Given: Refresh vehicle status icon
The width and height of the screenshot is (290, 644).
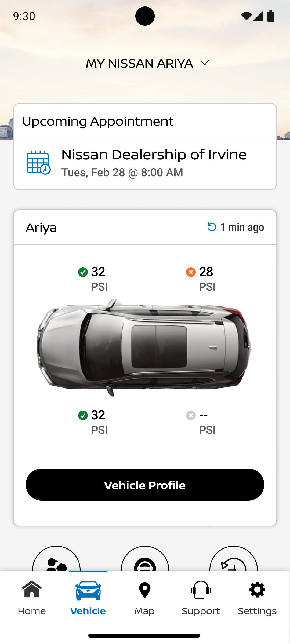Looking at the screenshot, I should [212, 227].
